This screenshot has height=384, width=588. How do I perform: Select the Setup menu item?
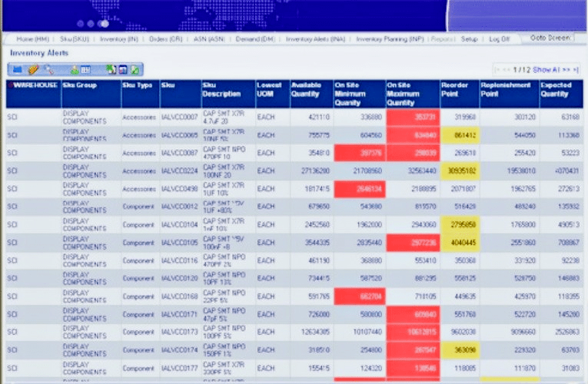pos(469,38)
